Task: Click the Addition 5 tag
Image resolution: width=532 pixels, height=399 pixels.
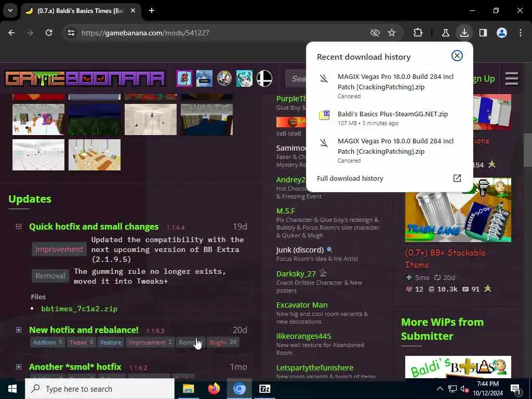Action: tap(47, 342)
